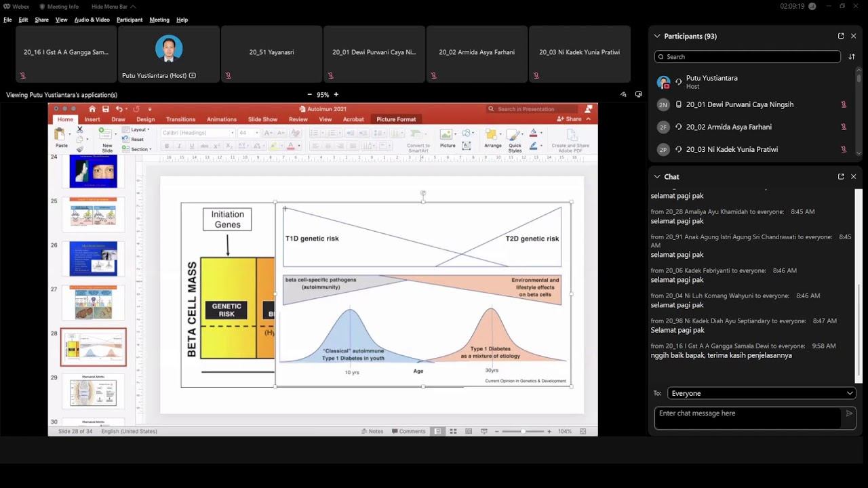
Task: Zoom out shared view minus button
Action: coord(310,95)
